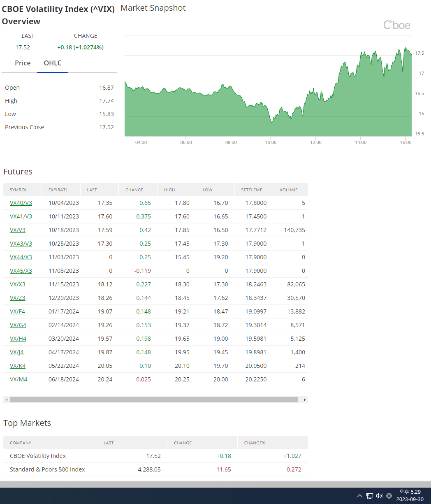
Task: Open the volume speaker icon in tray
Action: point(379,496)
